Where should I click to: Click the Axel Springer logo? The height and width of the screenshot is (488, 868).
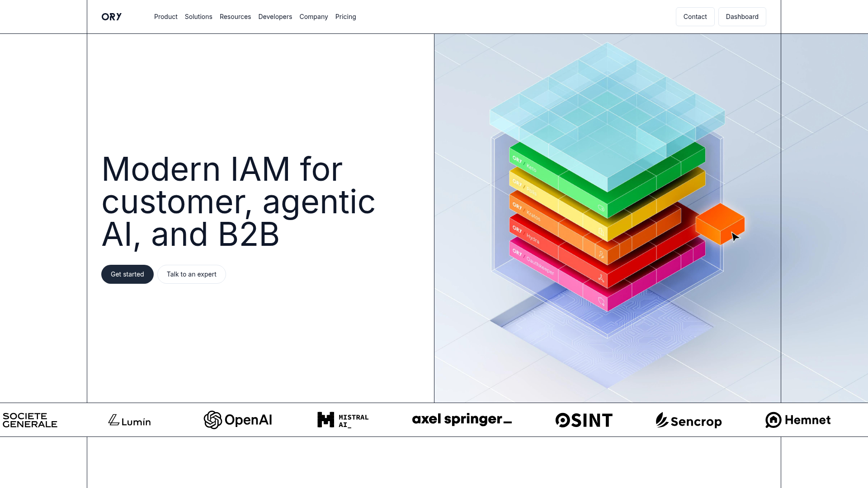coord(462,419)
